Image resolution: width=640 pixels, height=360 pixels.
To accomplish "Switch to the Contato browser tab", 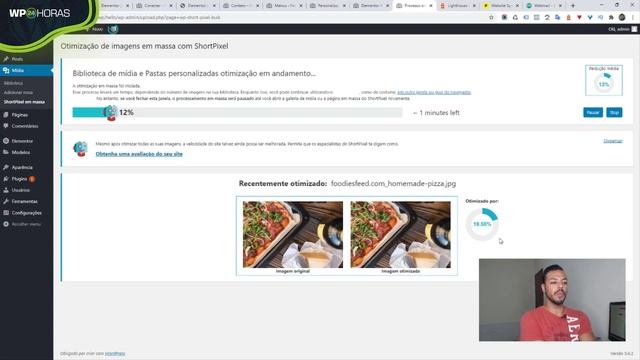I will pyautogui.click(x=241, y=6).
